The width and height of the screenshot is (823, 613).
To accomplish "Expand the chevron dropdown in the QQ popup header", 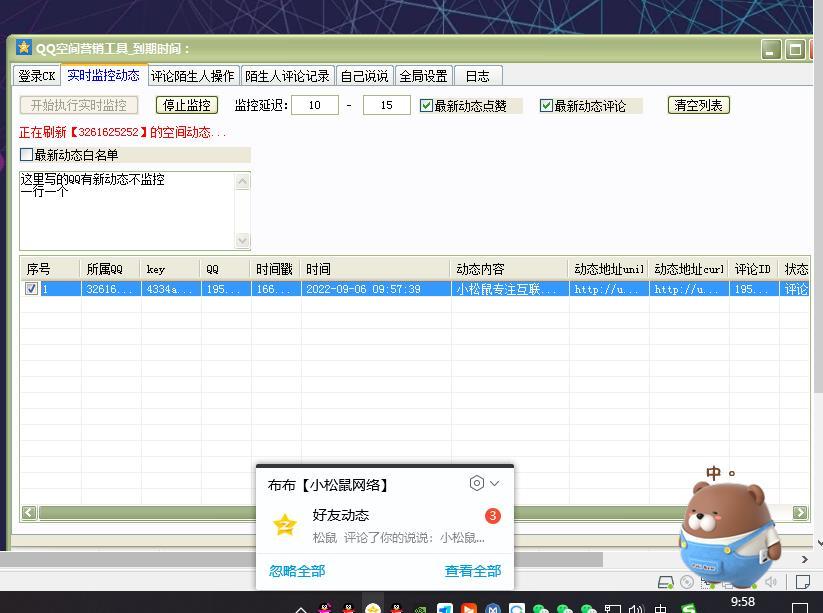I will (x=494, y=483).
